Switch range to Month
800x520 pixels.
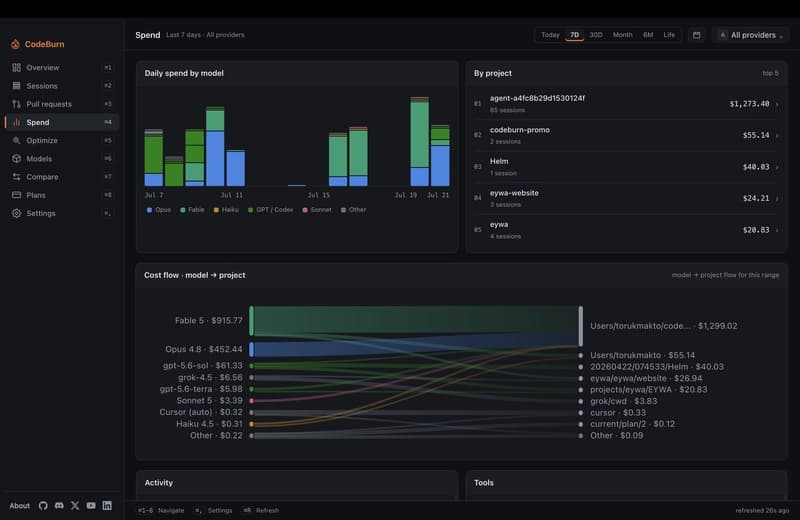(x=622, y=35)
